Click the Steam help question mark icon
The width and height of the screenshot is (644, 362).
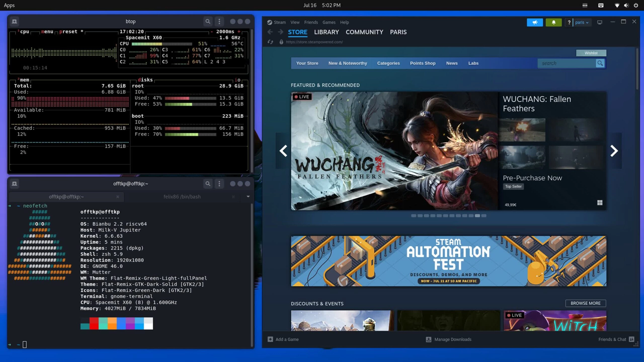click(x=569, y=22)
